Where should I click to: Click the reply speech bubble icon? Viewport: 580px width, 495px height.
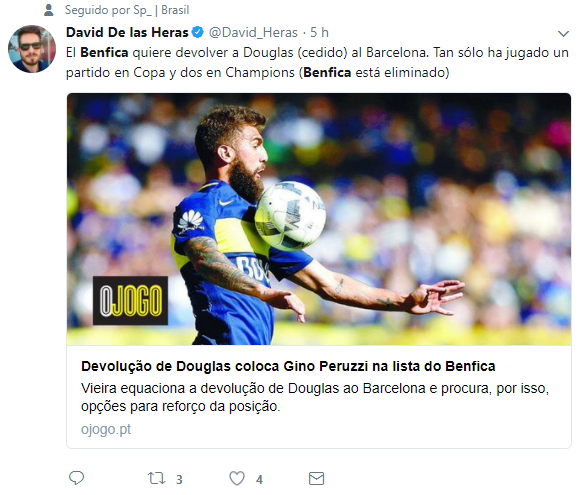tap(77, 478)
